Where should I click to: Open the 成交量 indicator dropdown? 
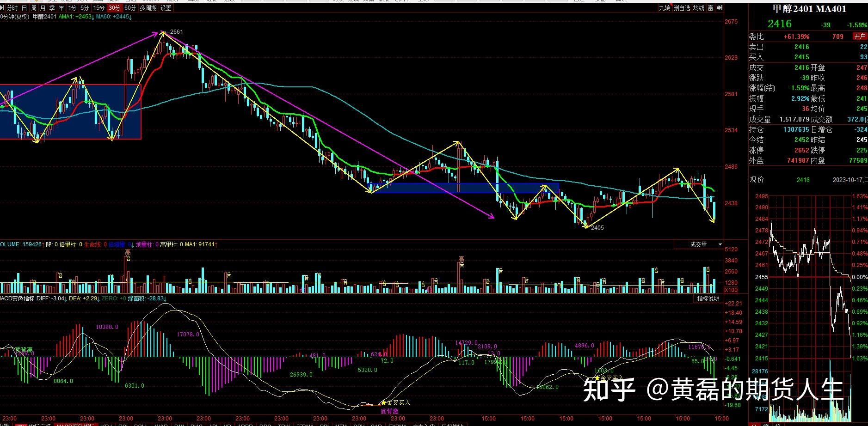(699, 244)
